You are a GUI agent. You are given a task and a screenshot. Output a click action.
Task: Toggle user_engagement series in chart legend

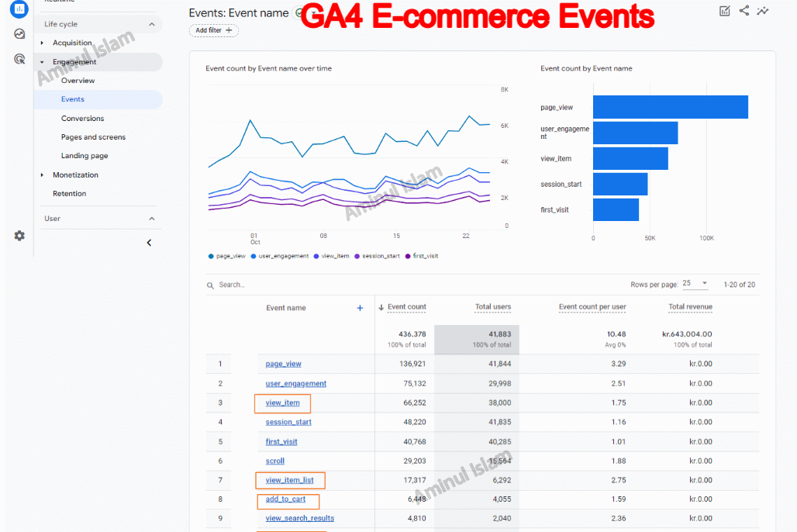[x=280, y=256]
